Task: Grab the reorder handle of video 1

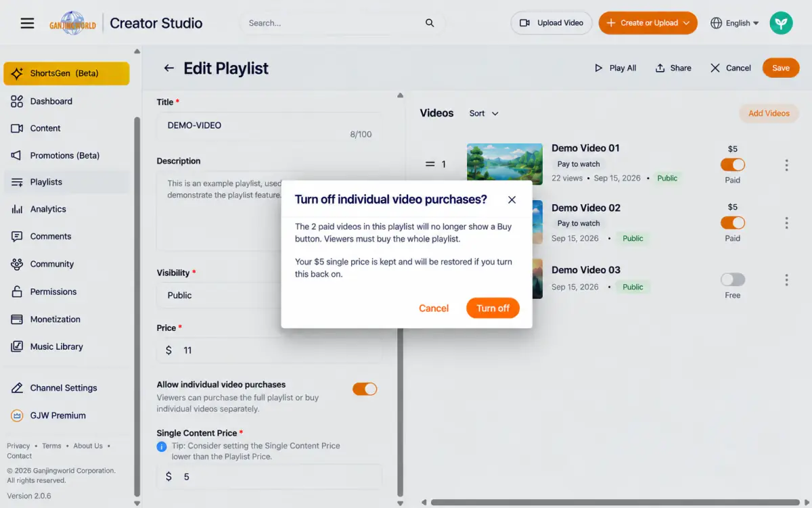Action: click(x=430, y=164)
